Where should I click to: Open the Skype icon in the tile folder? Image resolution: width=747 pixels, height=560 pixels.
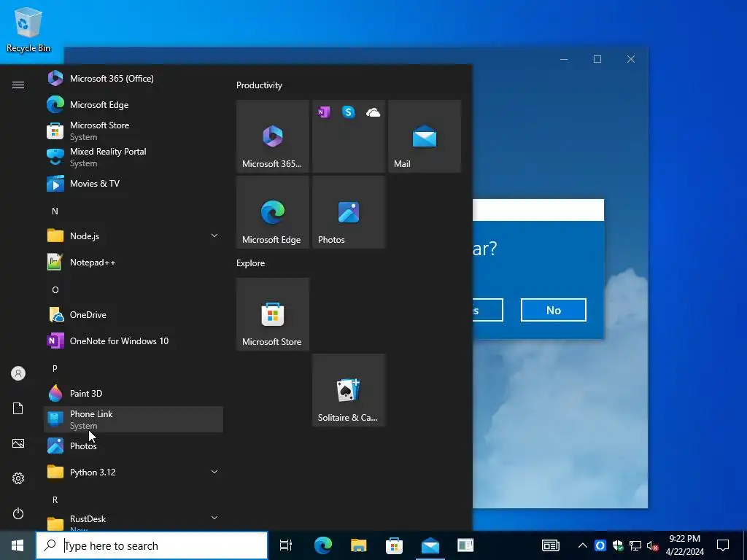[x=349, y=112]
